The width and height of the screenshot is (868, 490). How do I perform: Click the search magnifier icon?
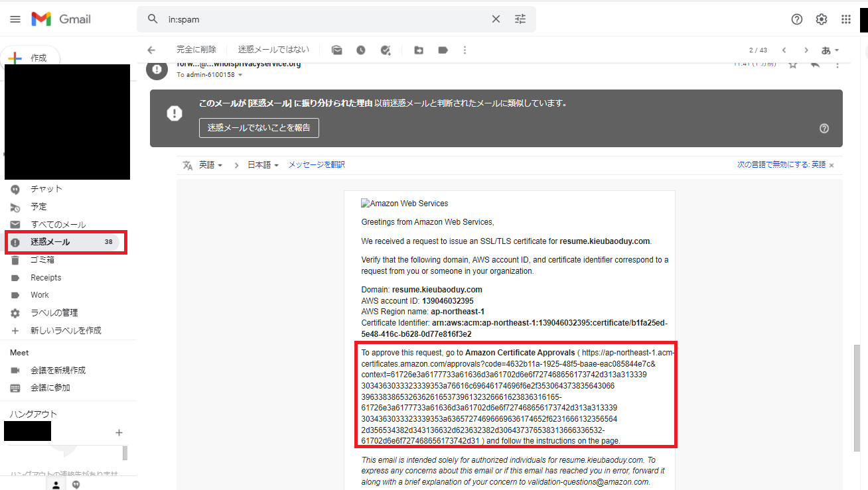coord(153,19)
